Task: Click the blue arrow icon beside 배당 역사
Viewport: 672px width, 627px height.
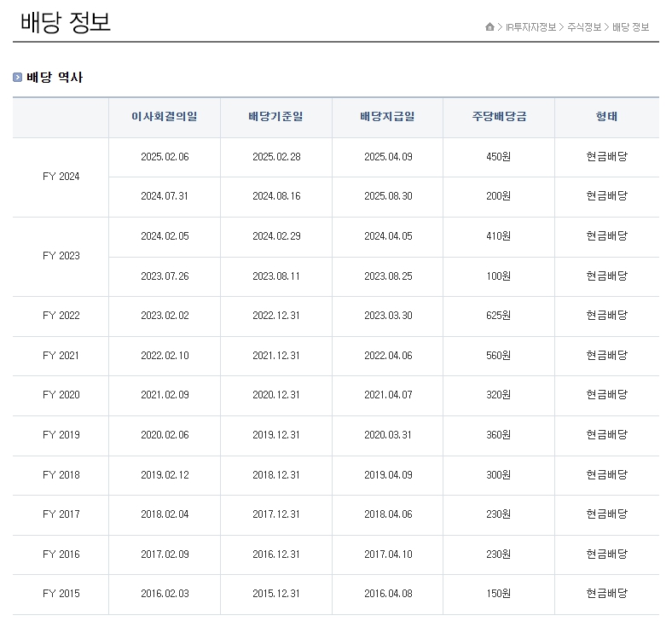Action: (x=17, y=77)
